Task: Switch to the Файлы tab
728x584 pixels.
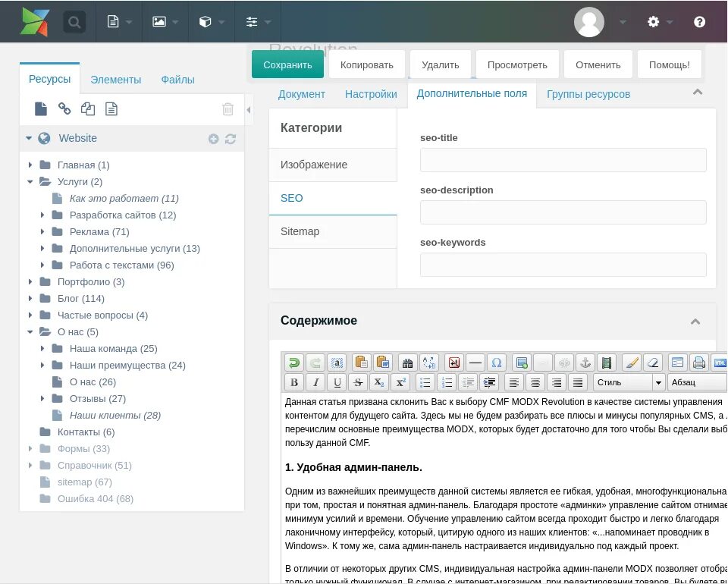Action: tap(177, 80)
